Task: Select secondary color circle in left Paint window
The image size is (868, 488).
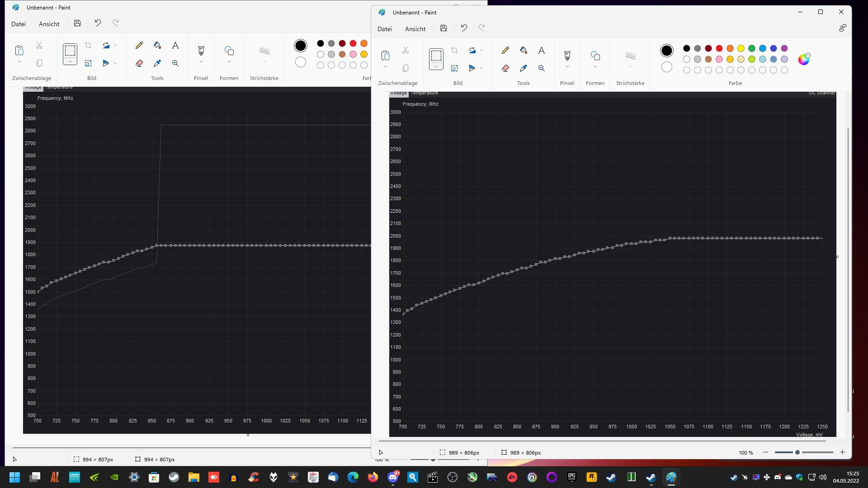Action: click(x=301, y=62)
